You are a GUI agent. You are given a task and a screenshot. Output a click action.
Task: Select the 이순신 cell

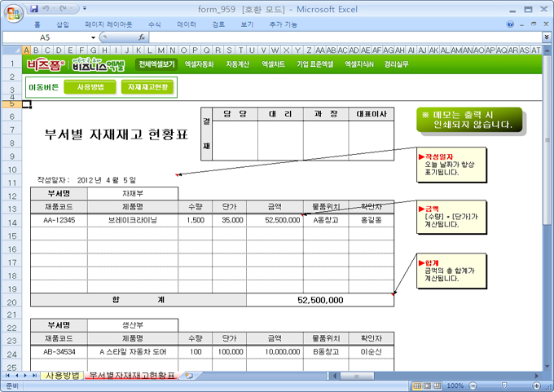coord(371,352)
